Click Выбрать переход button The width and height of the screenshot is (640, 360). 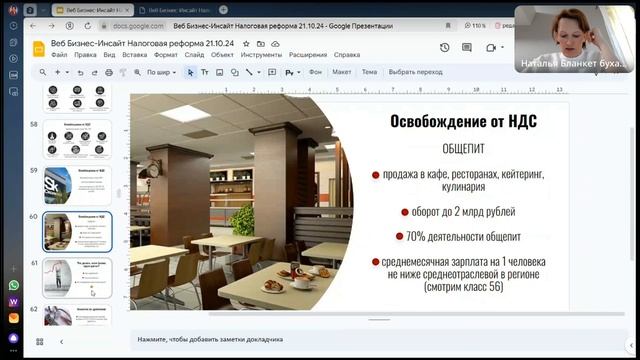click(x=416, y=72)
